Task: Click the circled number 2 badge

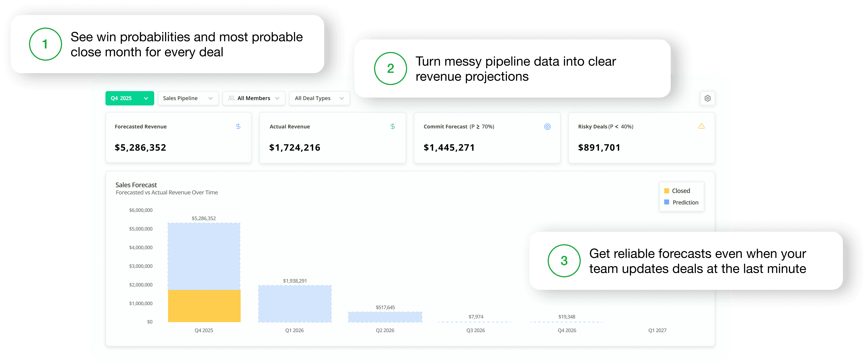Action: pyautogui.click(x=390, y=68)
